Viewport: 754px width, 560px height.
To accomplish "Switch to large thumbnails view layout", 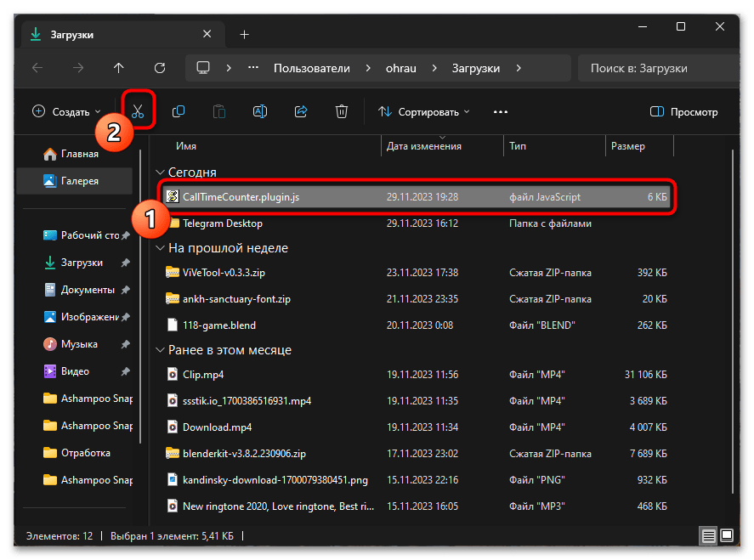I will [x=727, y=536].
